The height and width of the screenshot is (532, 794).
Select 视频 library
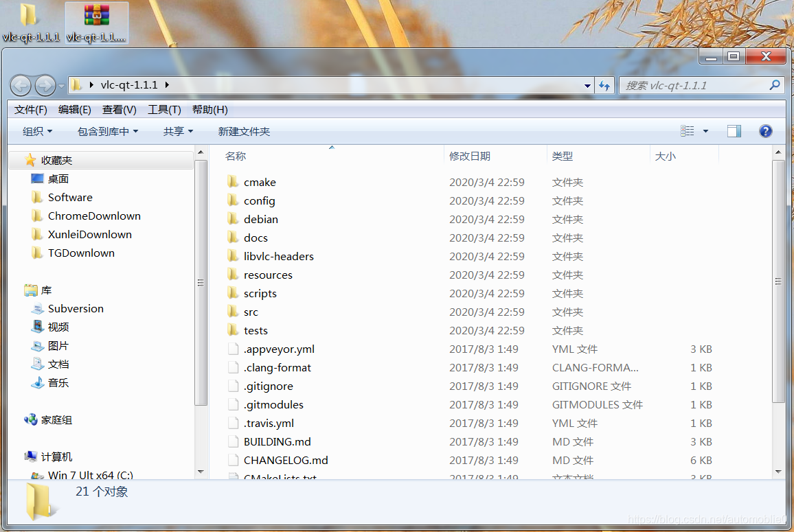point(58,327)
